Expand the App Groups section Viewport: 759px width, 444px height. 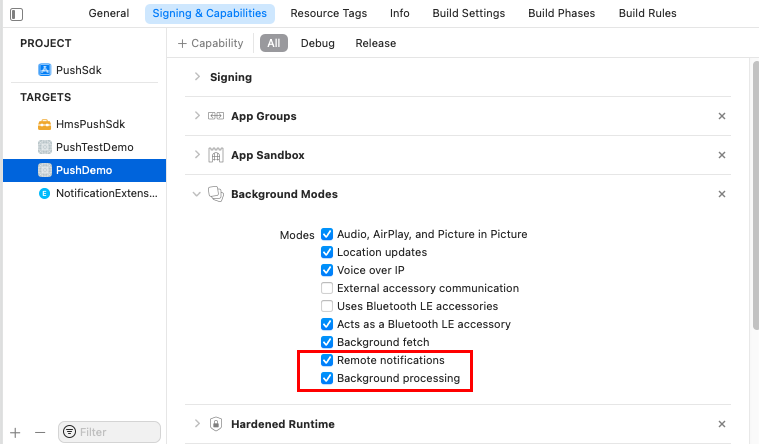point(197,116)
